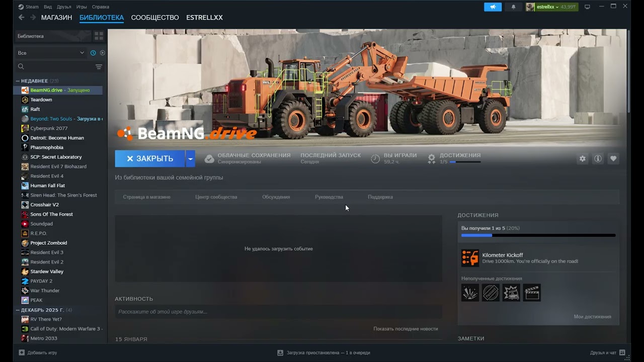The image size is (644, 362).
Task: Click the ЗАКРЫТЬ button to stop game
Action: pos(150,158)
